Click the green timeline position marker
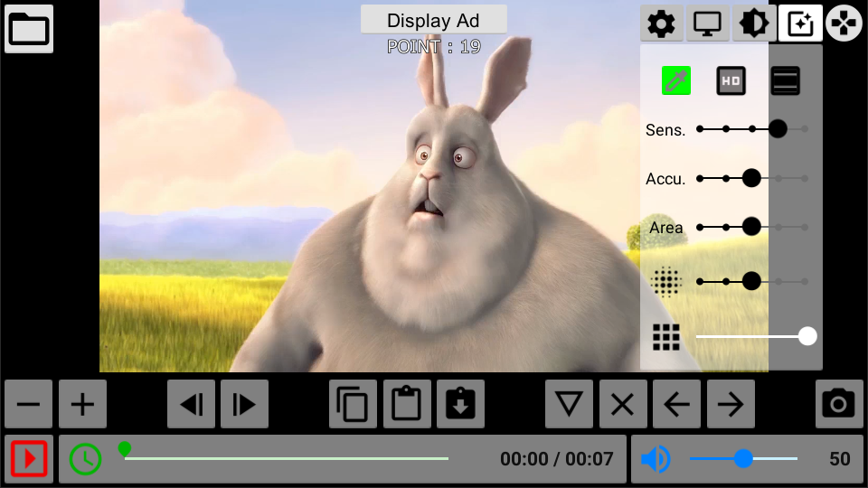Viewport: 868px width, 488px height. 125,449
